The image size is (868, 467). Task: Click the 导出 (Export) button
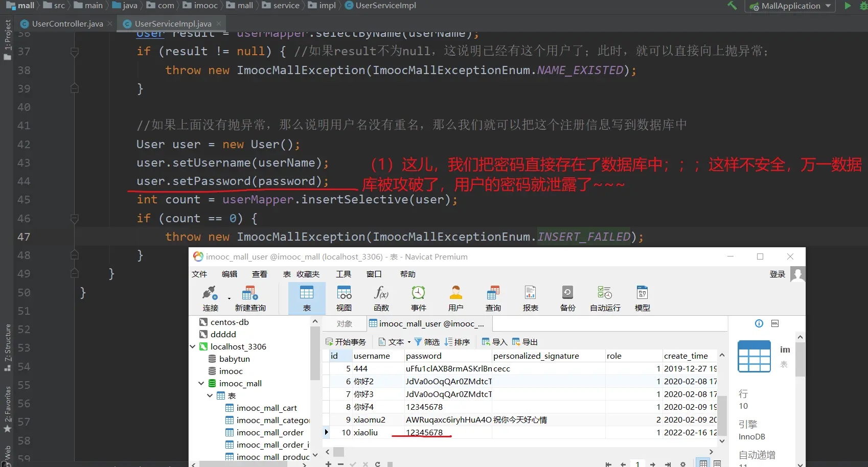point(525,342)
